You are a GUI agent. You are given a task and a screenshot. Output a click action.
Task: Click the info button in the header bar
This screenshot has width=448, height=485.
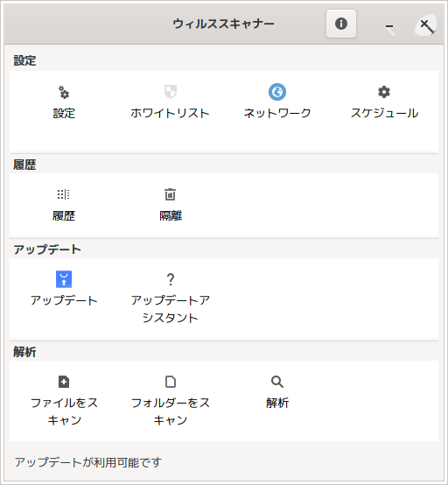pyautogui.click(x=341, y=24)
